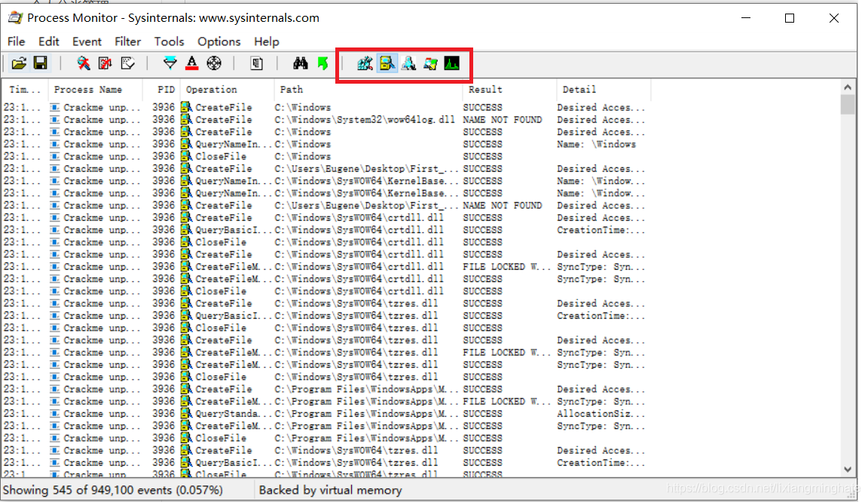Toggle Show File System Activity icon
Image resolution: width=868 pixels, height=502 pixels.
click(387, 63)
